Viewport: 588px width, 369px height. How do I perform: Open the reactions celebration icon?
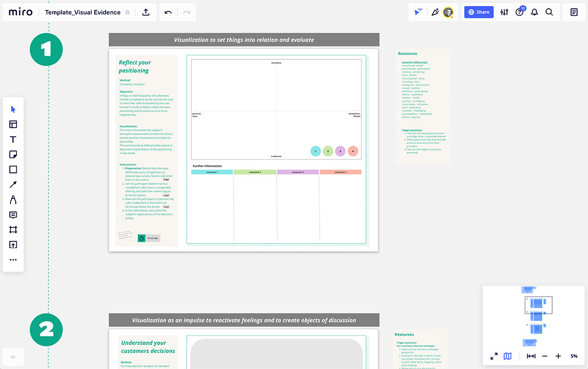tap(435, 12)
